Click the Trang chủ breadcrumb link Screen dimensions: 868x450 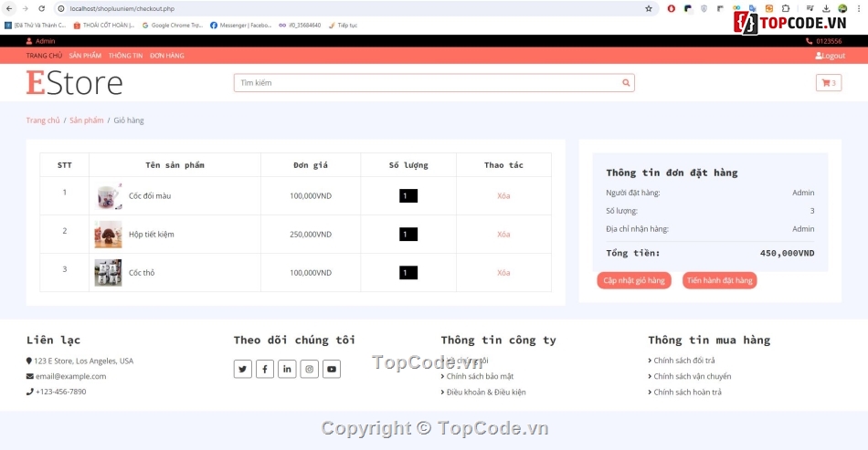[43, 120]
